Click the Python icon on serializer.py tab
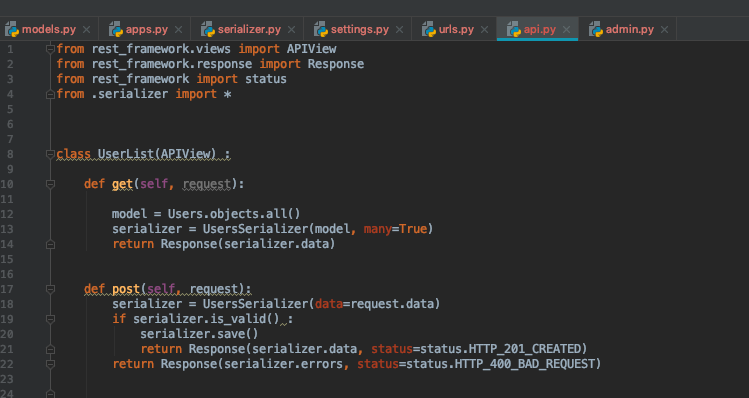Viewport: 749px width, 398px height. 207,29
